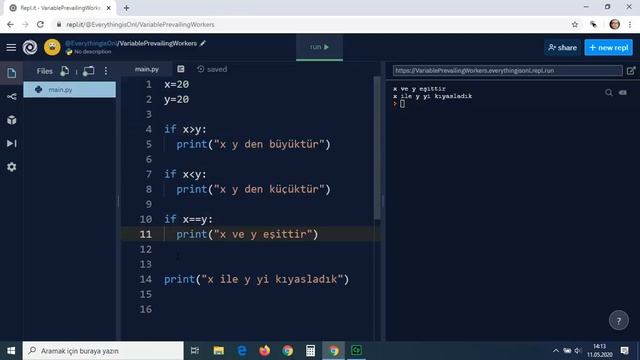Click code line 11 print statement

[x=247, y=234]
